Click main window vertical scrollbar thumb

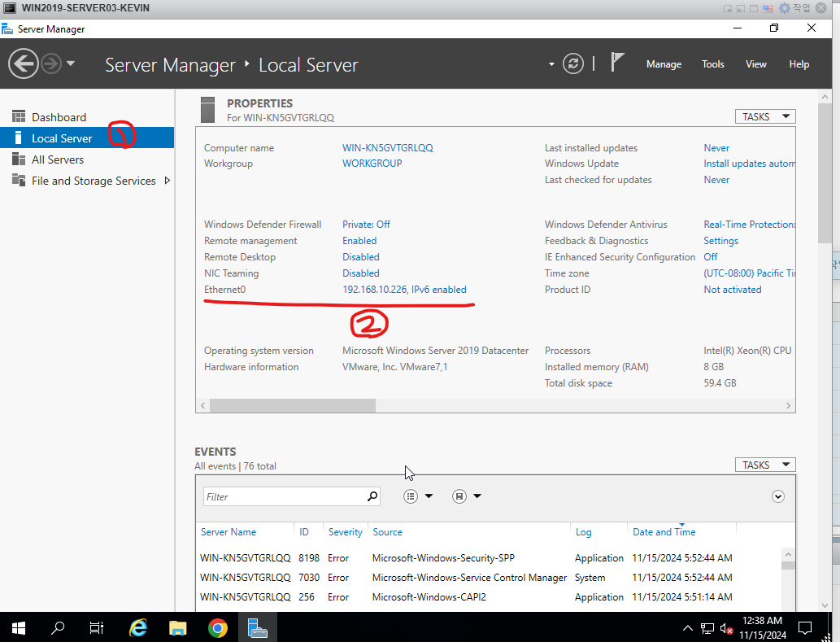point(825,173)
